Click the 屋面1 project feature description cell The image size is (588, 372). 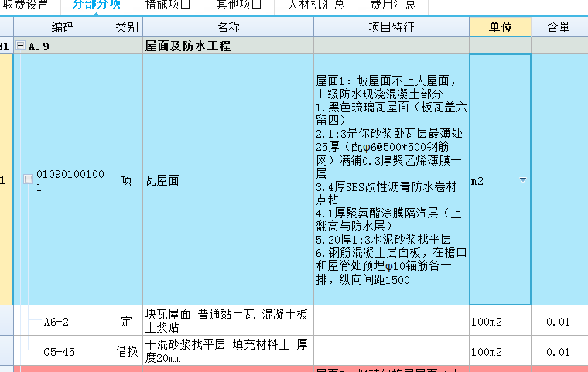point(391,180)
